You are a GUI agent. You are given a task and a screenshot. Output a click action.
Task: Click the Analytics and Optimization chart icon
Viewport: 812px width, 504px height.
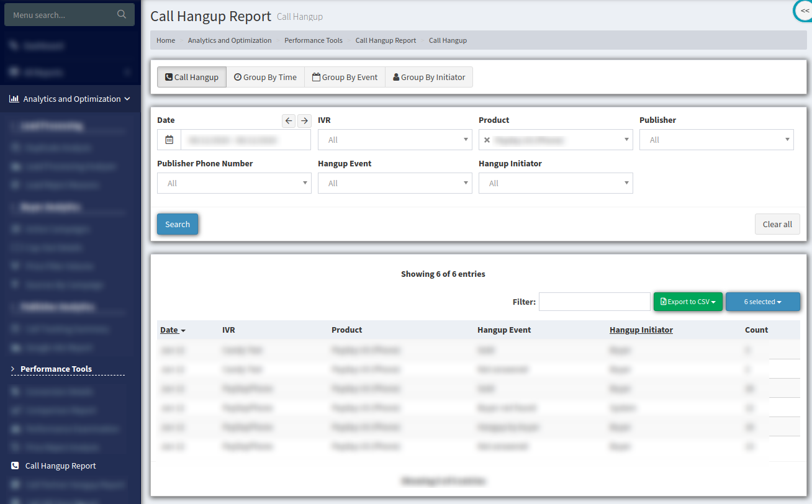pyautogui.click(x=14, y=99)
